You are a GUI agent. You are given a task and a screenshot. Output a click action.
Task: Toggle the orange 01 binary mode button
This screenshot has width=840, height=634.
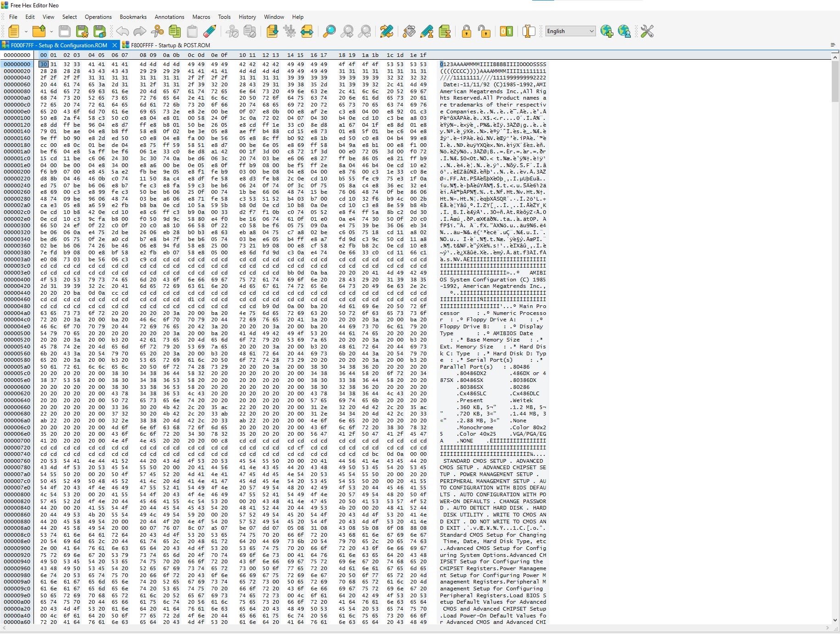506,31
